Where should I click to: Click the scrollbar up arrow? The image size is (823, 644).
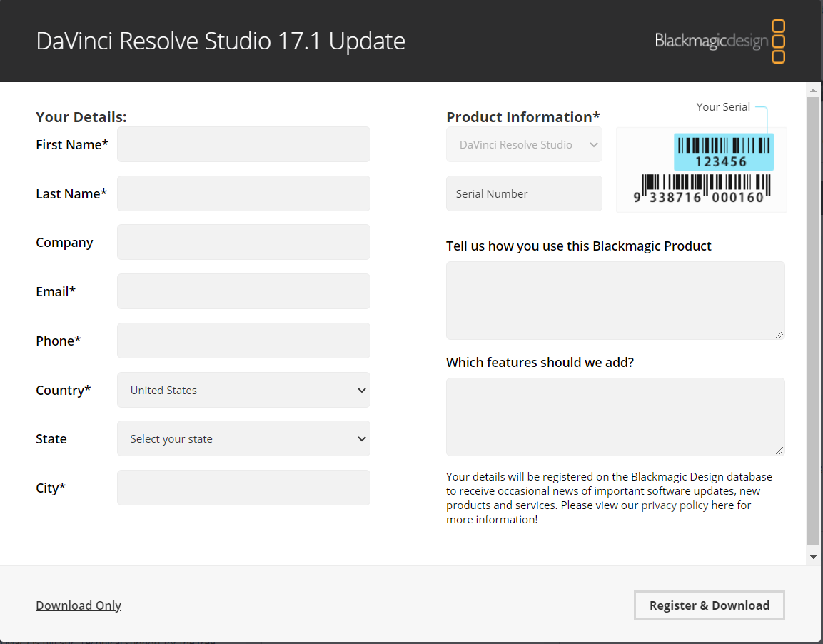pos(813,91)
